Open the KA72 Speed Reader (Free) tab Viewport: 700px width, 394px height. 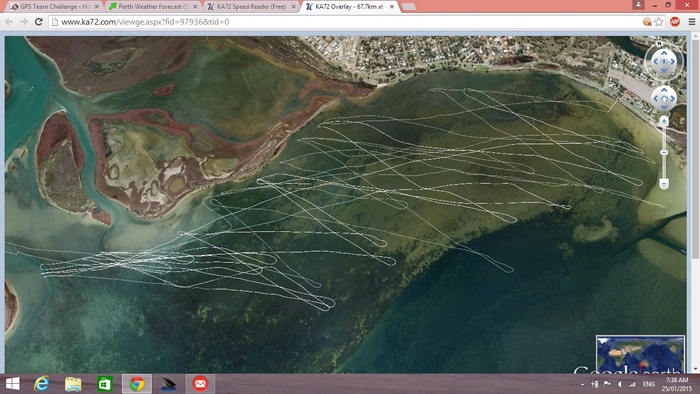point(252,7)
